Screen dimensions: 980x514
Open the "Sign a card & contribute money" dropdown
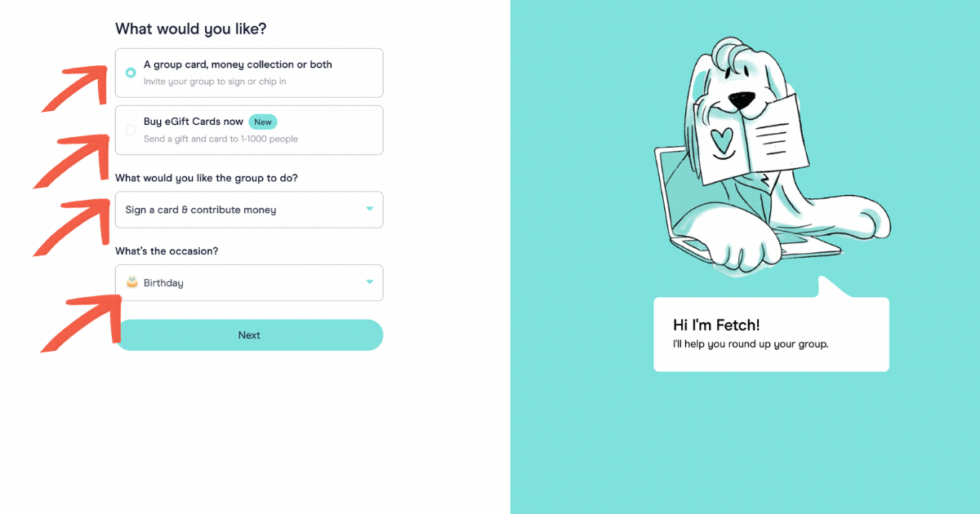click(249, 210)
